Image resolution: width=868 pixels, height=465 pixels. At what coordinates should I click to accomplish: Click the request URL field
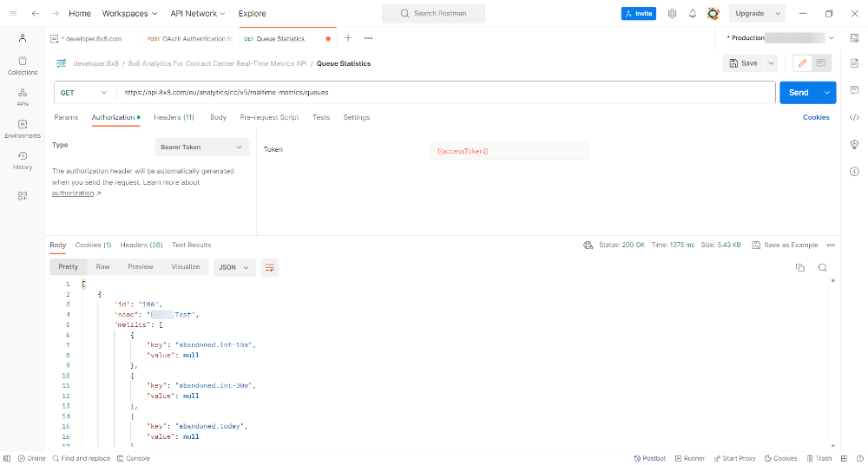445,93
